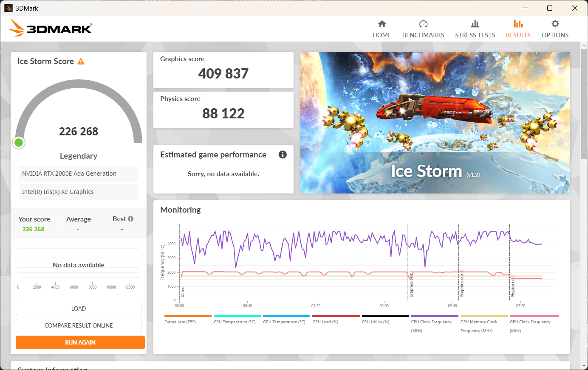Viewport: 588px width, 370px height.
Task: Click the Stress Tests bar icon
Action: pos(475,24)
